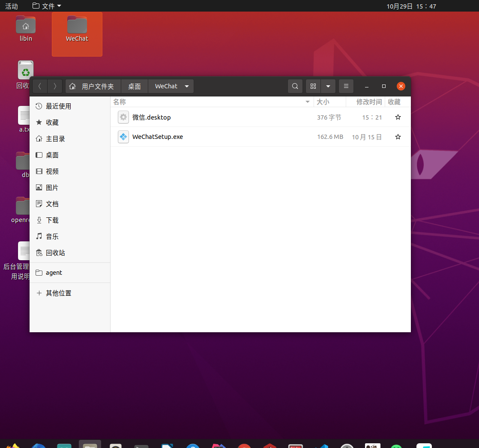Select the WeChatSetup.exe file name
479x448 pixels.
pos(158,137)
